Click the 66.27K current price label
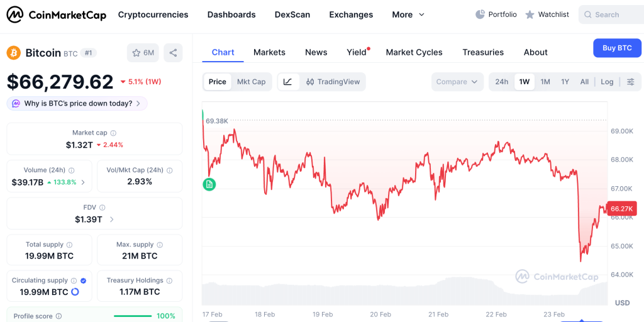The image size is (644, 322). (x=621, y=209)
